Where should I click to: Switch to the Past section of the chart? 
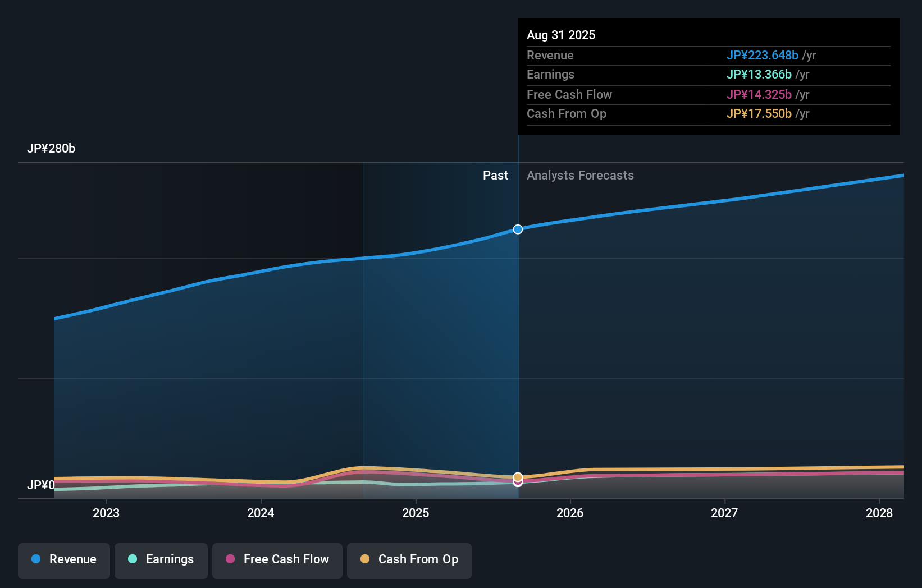(495, 175)
